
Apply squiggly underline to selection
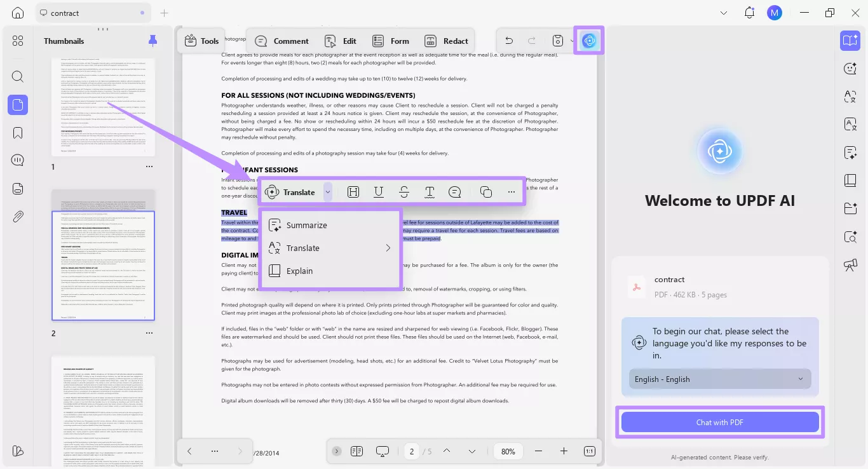[430, 192]
